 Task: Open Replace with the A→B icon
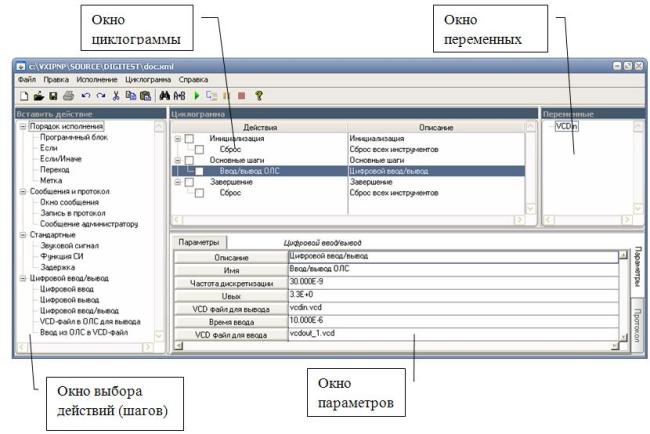point(179,96)
